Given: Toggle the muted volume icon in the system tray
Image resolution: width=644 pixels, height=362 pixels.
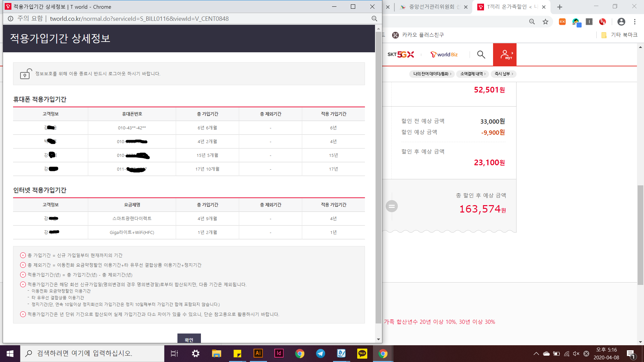Looking at the screenshot, I should point(576,354).
